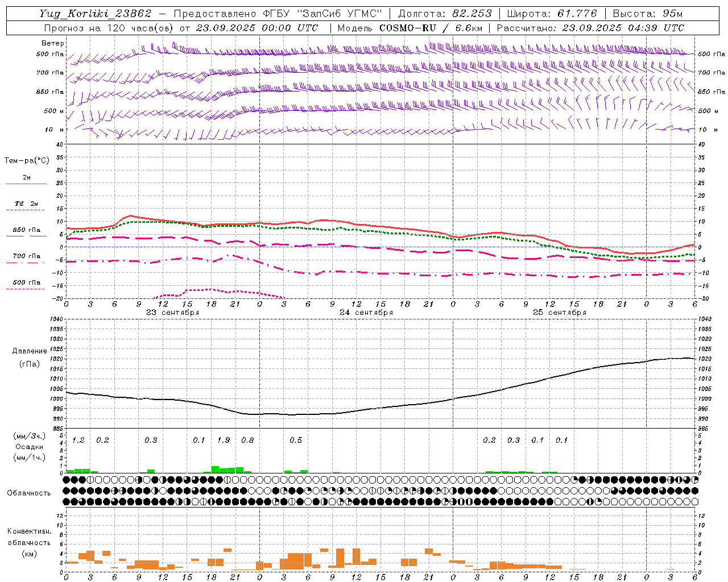This screenshot has height=582, width=728.
Task: Click the 23 сентября date label
Action: click(172, 313)
